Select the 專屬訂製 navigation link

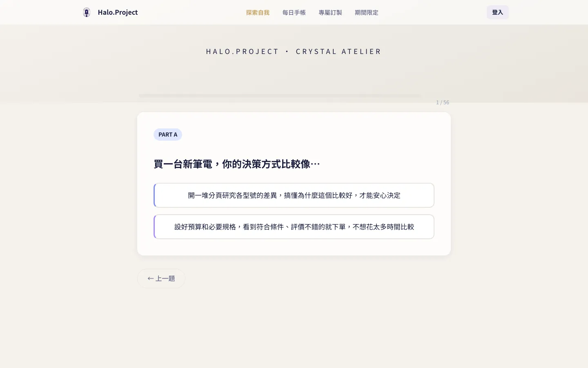(330, 13)
